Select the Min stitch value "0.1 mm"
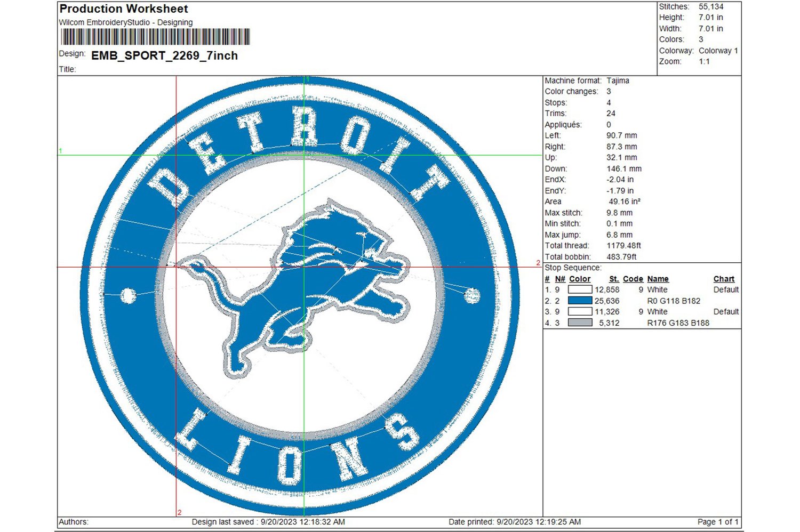This screenshot has height=532, width=800. click(619, 223)
